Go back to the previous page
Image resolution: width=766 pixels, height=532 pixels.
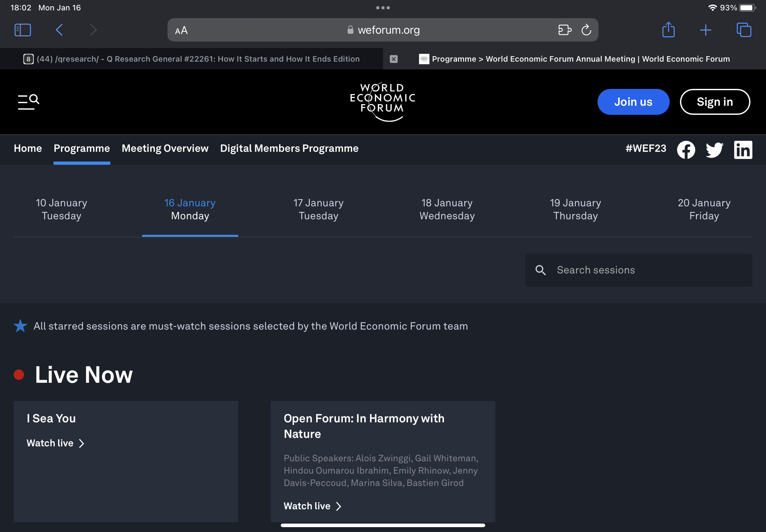[x=59, y=30]
